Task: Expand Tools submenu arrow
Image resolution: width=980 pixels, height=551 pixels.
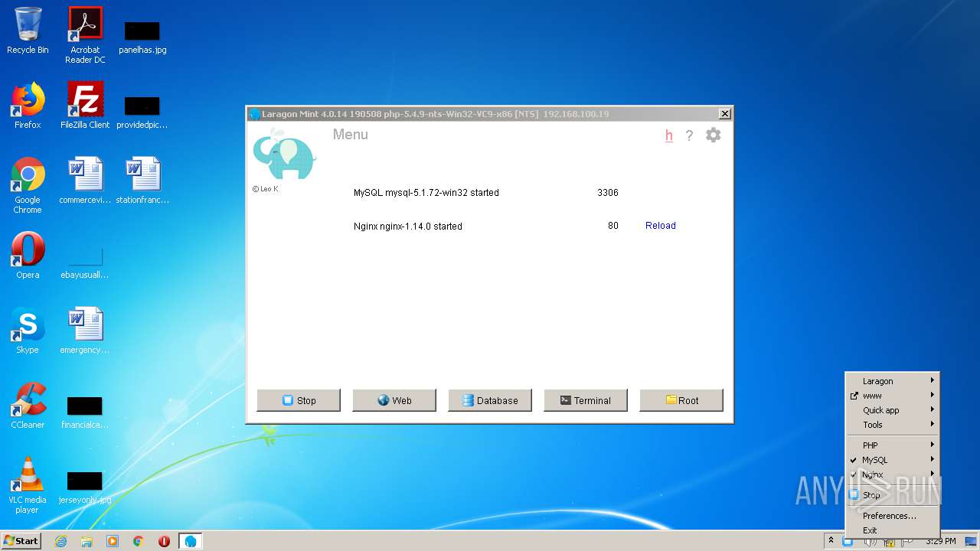Action: point(933,424)
